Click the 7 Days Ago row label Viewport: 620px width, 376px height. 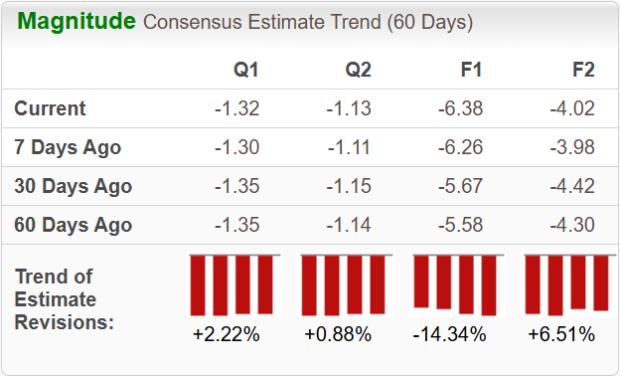click(x=68, y=147)
